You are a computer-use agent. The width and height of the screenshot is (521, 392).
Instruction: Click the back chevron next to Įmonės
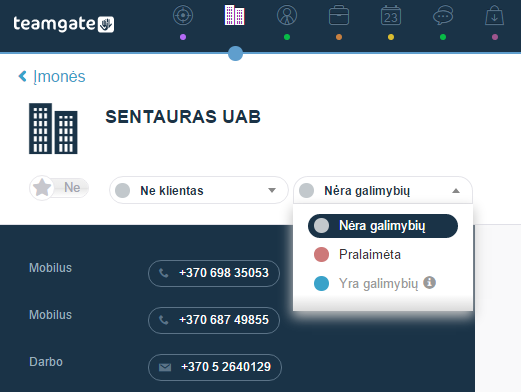pos(22,76)
